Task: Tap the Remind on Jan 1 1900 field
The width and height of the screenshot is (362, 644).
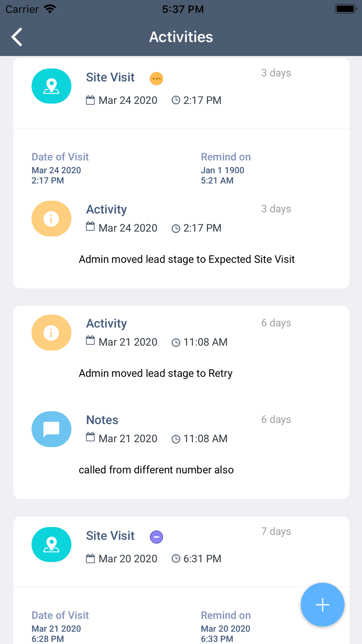Action: (x=226, y=168)
